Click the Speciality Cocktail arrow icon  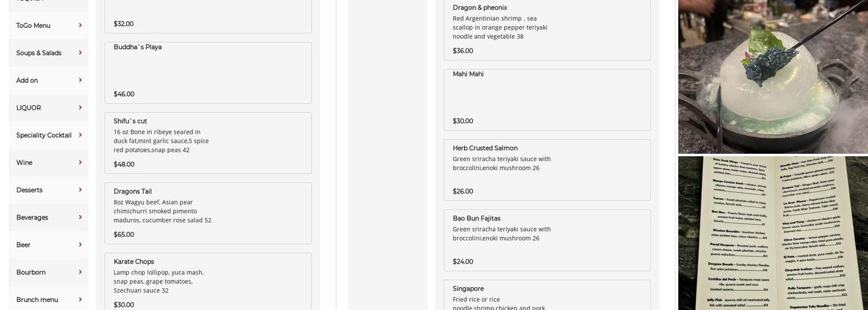80,135
